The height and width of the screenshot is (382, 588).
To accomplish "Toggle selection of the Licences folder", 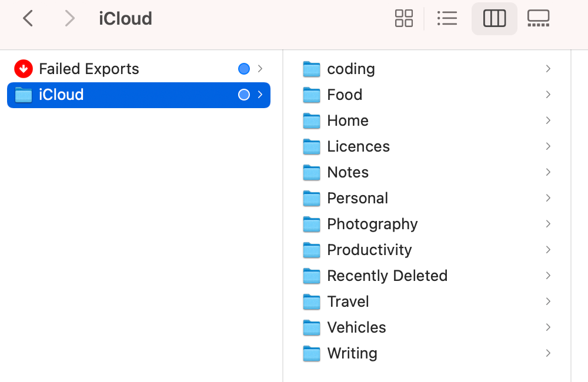I will [x=358, y=146].
